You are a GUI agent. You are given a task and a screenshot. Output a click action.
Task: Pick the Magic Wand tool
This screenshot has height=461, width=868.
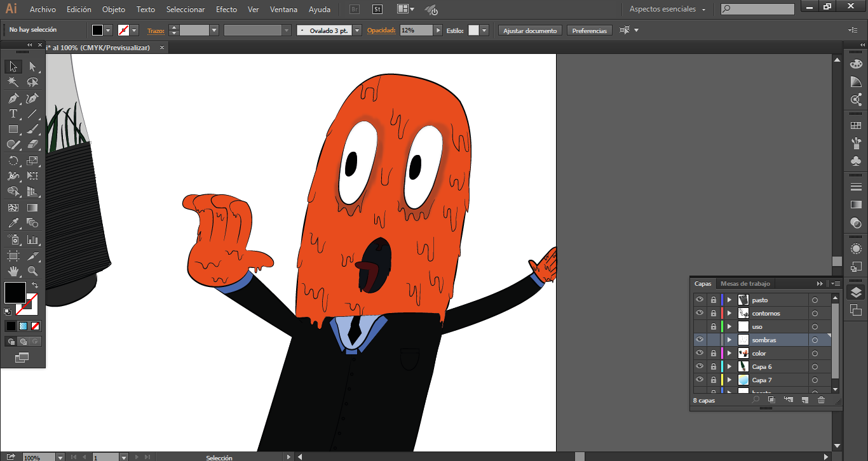(13, 83)
